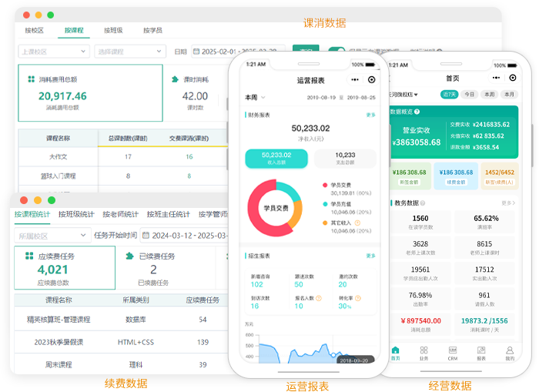Open the three-dot menu on 运营报表 phone

(x=355, y=80)
